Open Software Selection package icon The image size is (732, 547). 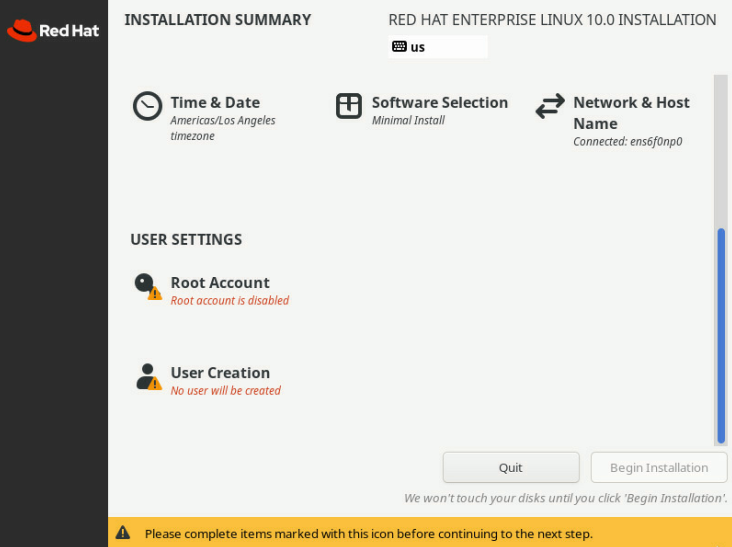point(349,106)
